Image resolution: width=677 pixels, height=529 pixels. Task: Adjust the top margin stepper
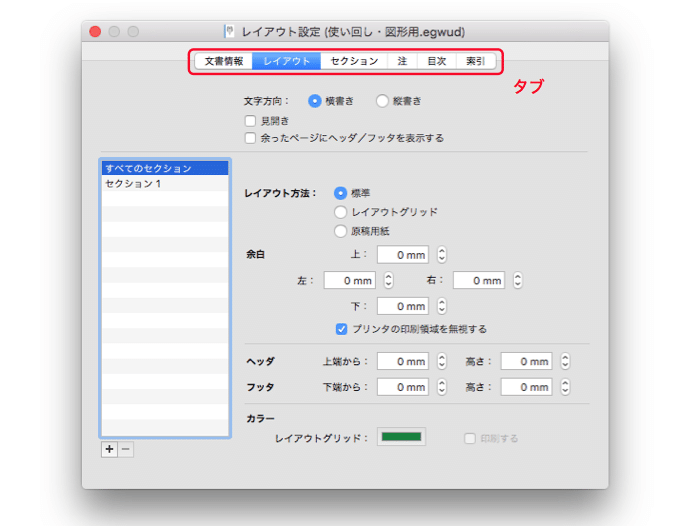(441, 255)
